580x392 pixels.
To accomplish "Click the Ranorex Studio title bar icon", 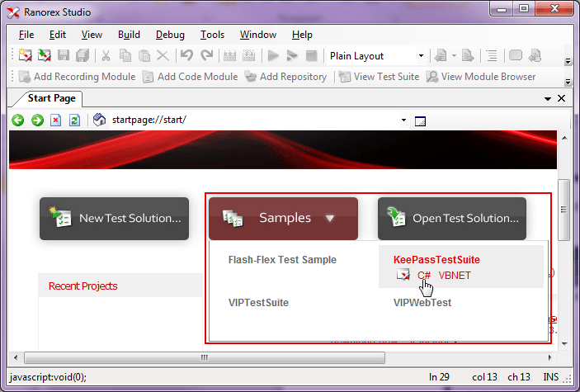I will point(13,12).
